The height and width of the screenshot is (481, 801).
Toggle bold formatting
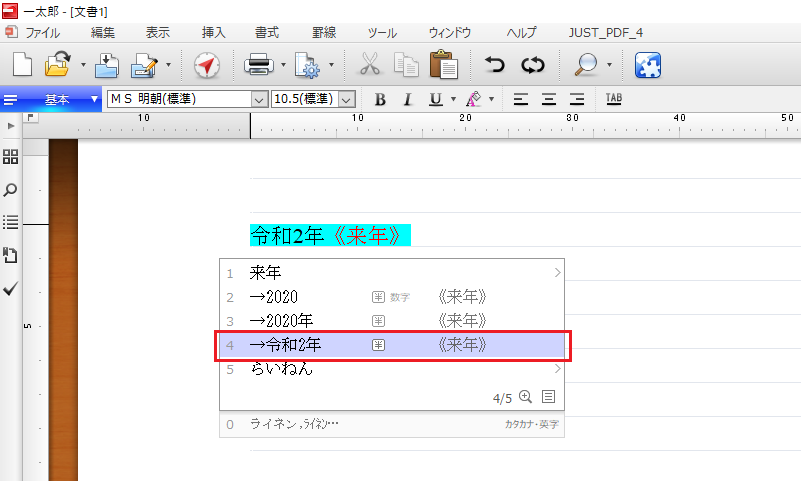[380, 99]
